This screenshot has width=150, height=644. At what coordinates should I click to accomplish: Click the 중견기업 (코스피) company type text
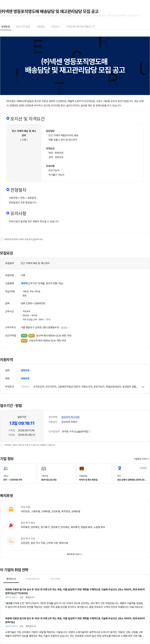point(49,480)
